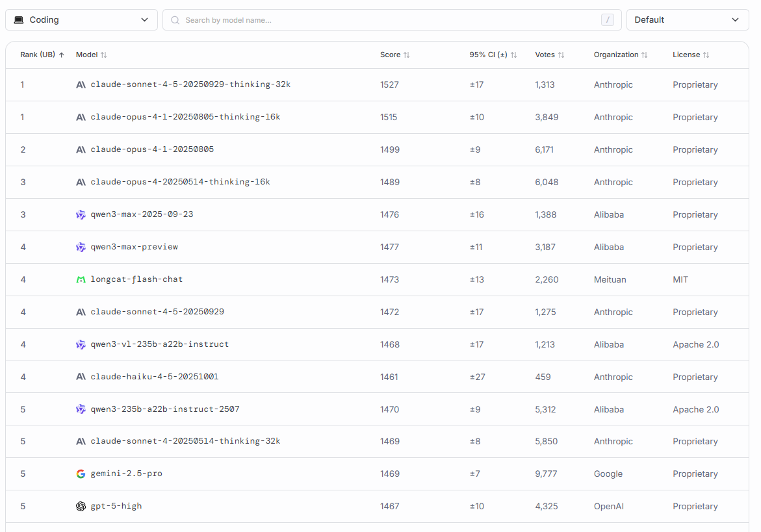Screen dimensions: 761x532
Task: Open qwen3-max-preview model link
Action: (x=135, y=247)
